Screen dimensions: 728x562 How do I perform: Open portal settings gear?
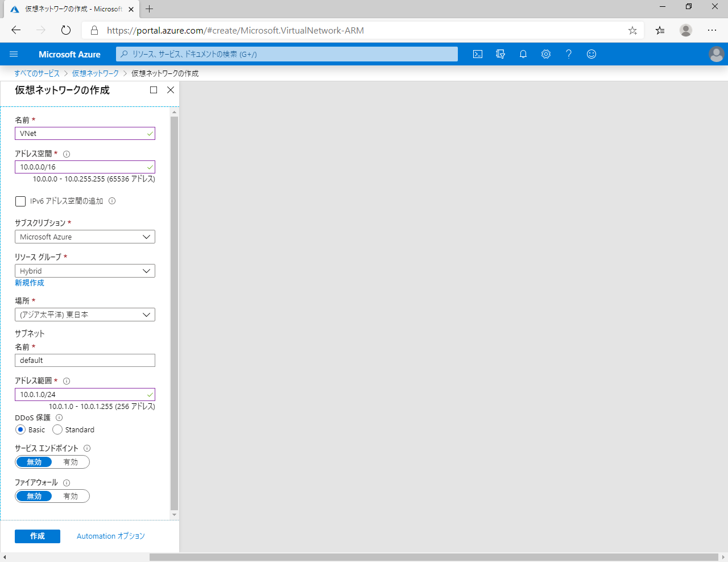pyautogui.click(x=546, y=54)
